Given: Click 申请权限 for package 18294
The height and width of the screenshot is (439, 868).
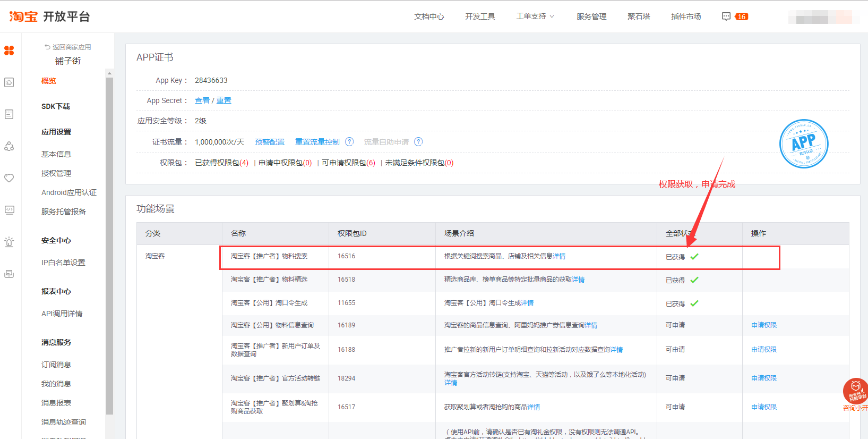Looking at the screenshot, I should pyautogui.click(x=764, y=378).
